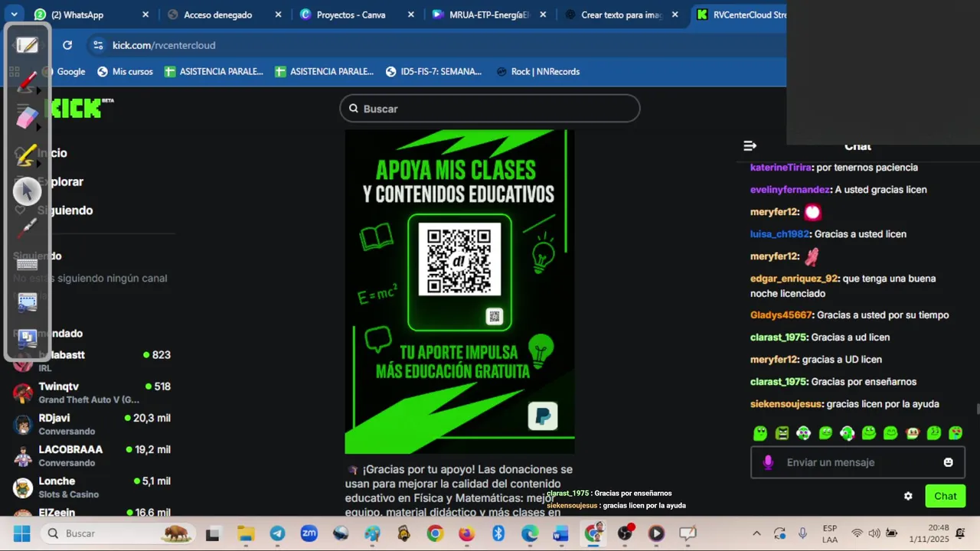980x551 pixels.
Task: Collapse the chat panel with arrow icon
Action: (750, 145)
